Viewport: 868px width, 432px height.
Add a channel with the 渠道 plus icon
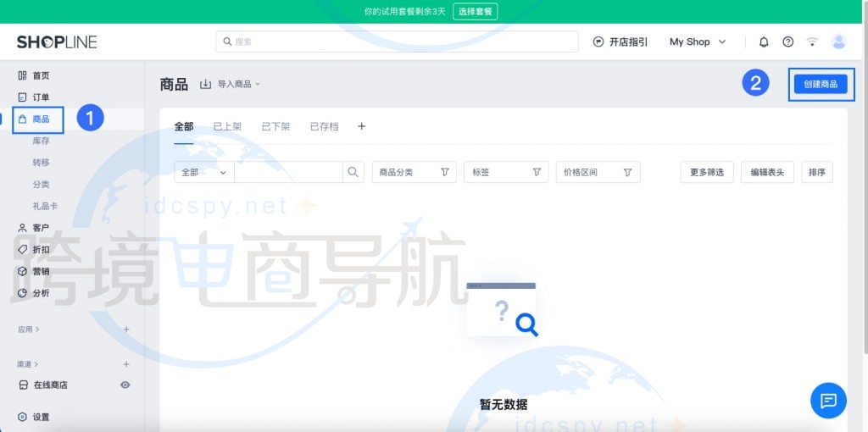(x=126, y=364)
